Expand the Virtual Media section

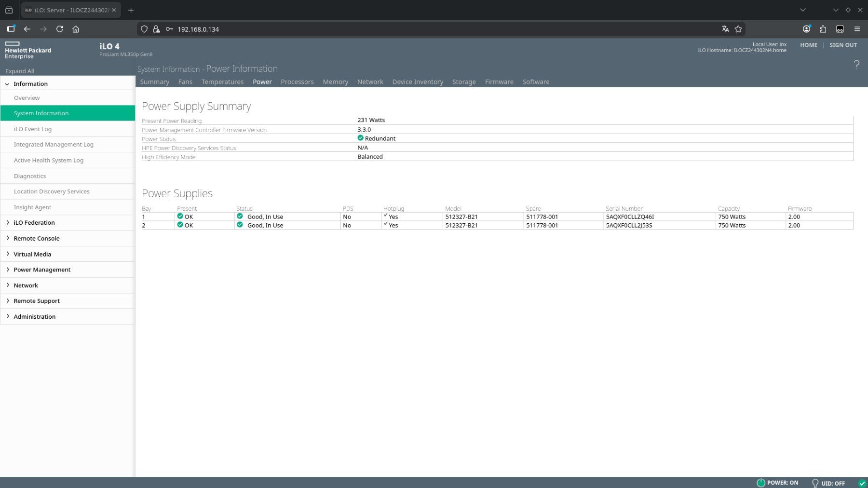[7, 254]
